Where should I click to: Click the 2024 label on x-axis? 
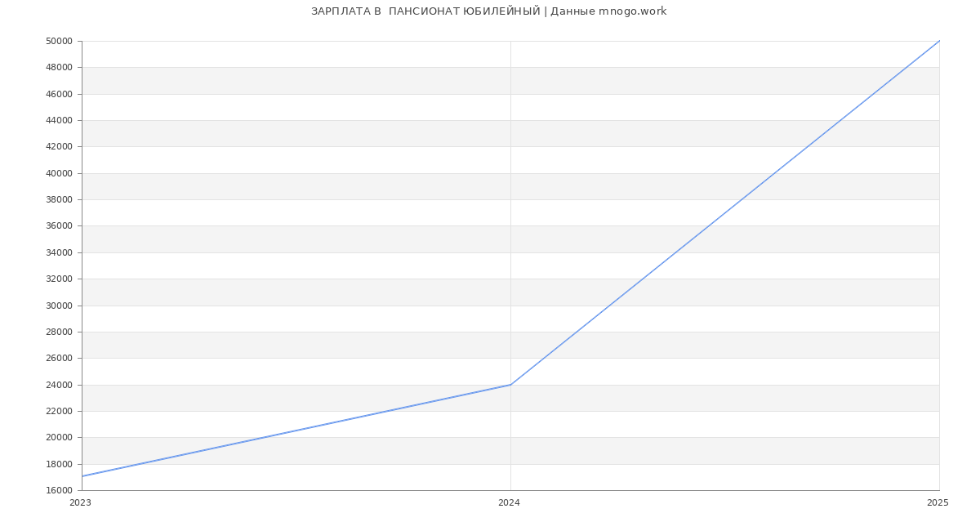[509, 503]
